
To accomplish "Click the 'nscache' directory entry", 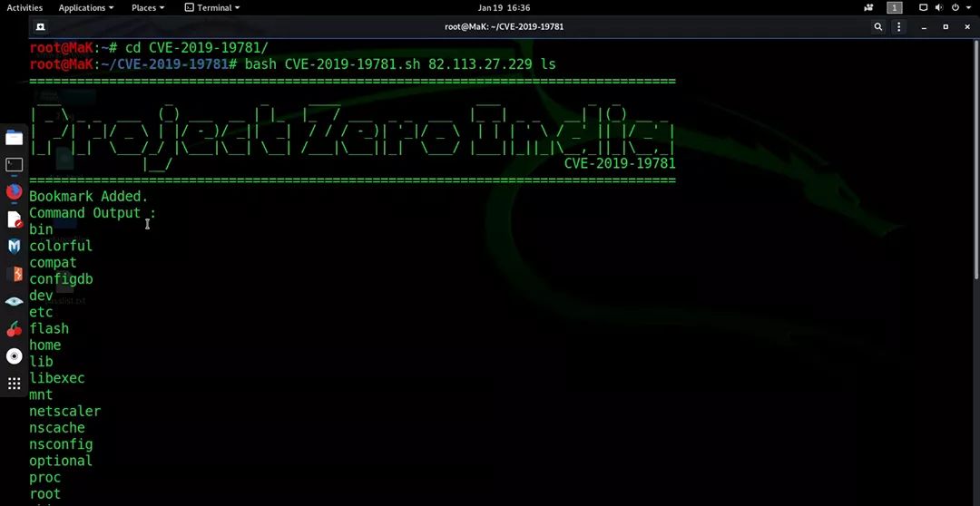I will pyautogui.click(x=57, y=428).
